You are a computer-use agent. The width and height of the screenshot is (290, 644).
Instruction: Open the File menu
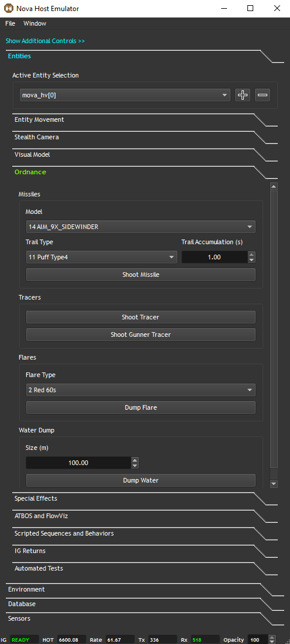pyautogui.click(x=11, y=23)
